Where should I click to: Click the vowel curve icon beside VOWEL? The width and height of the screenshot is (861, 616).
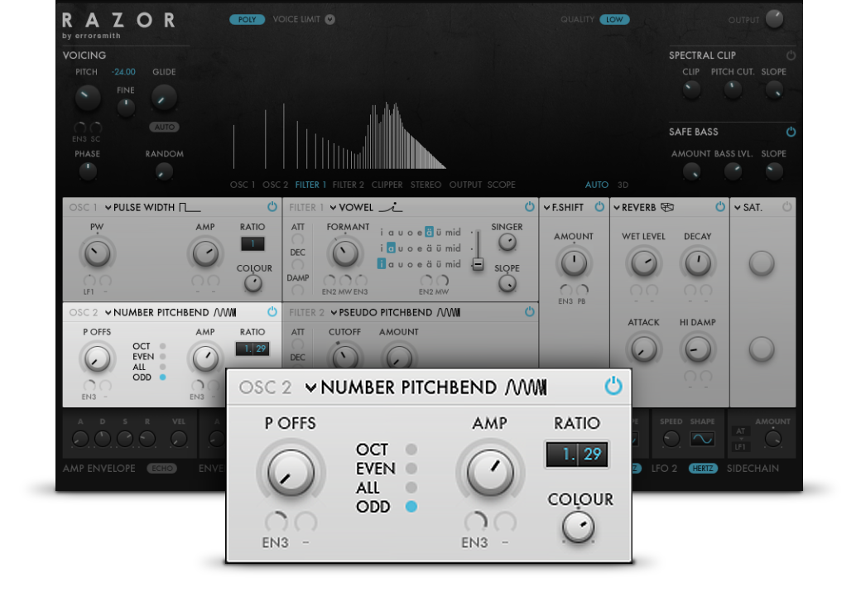[391, 207]
